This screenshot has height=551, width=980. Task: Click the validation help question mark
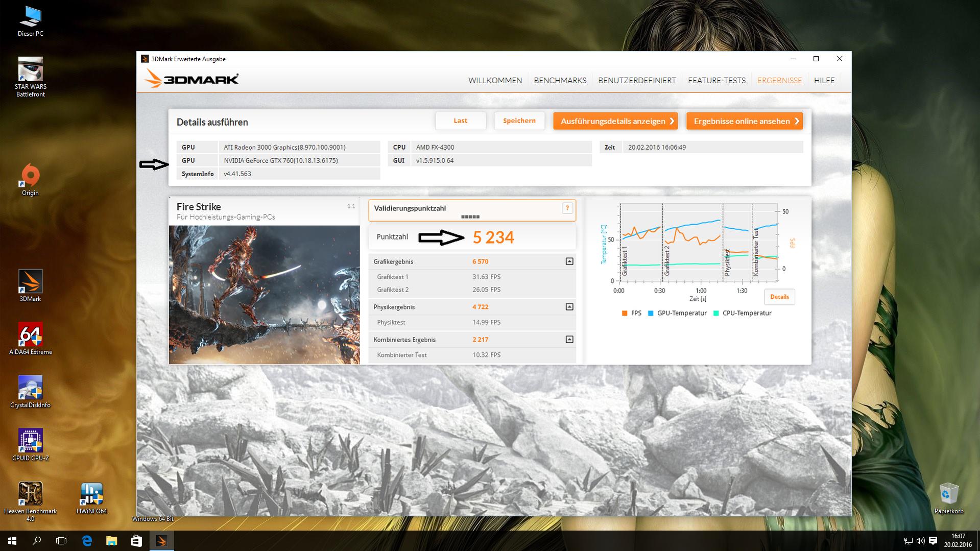(567, 208)
